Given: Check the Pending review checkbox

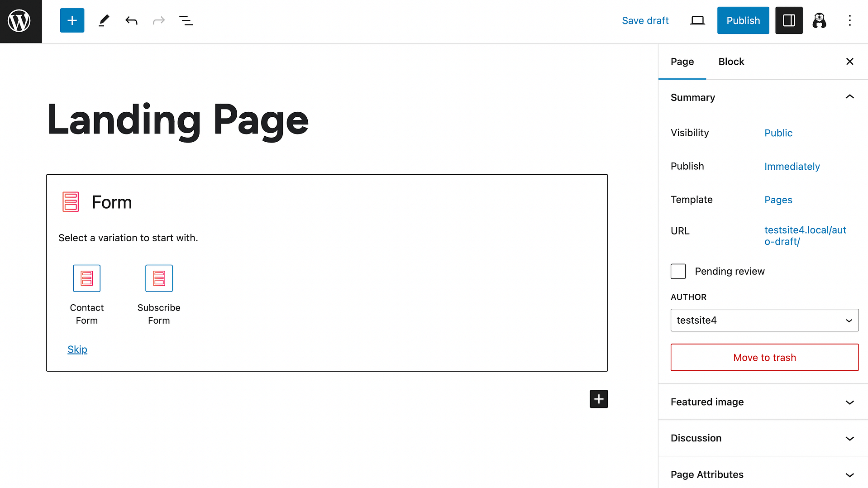Looking at the screenshot, I should point(678,271).
